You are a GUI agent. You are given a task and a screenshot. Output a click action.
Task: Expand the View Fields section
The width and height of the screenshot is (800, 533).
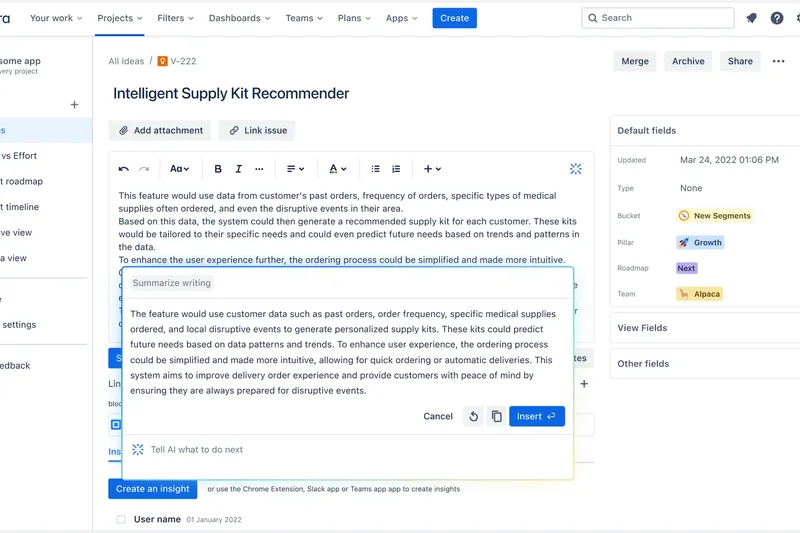pos(706,328)
